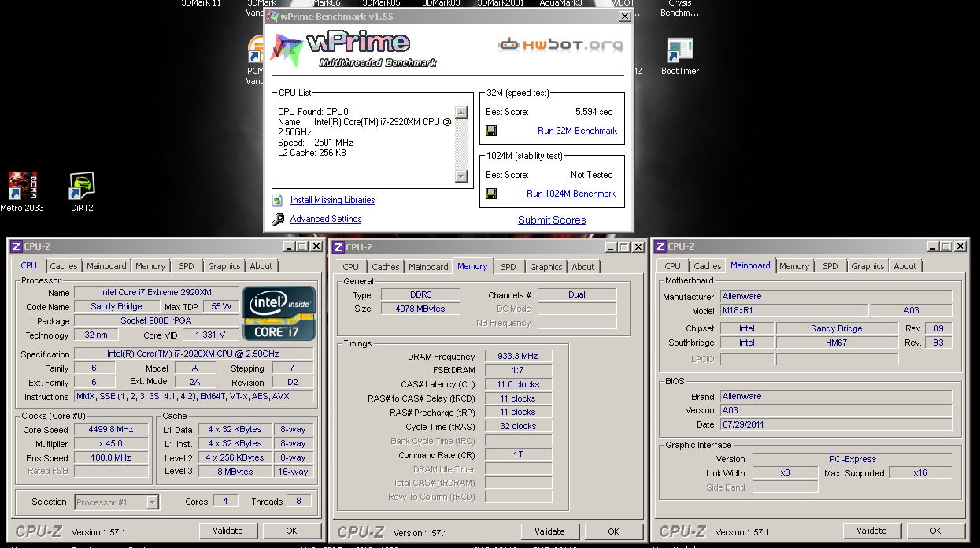
Task: Open Graphics tab in CPU-Z window showing Processor
Action: point(224,266)
